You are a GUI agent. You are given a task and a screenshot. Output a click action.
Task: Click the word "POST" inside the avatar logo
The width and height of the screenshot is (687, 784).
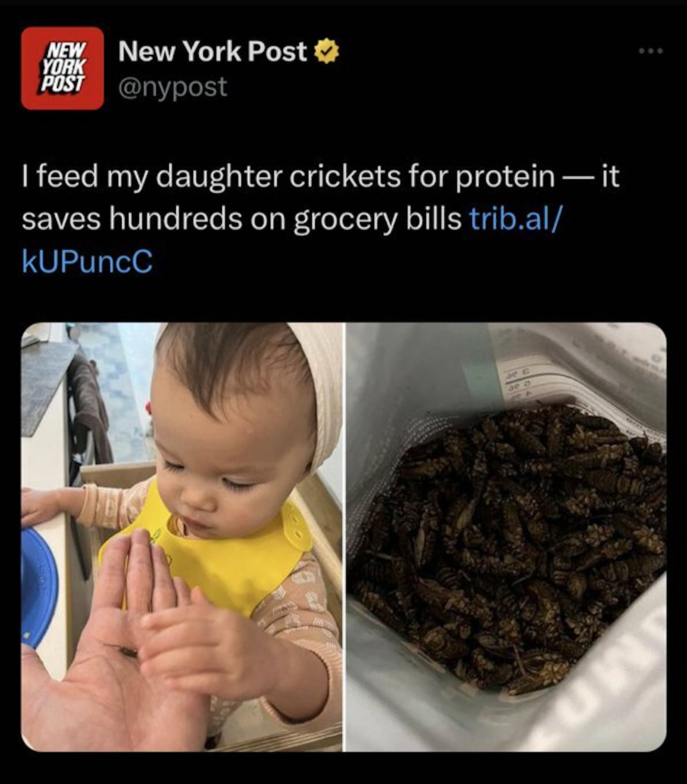62,83
